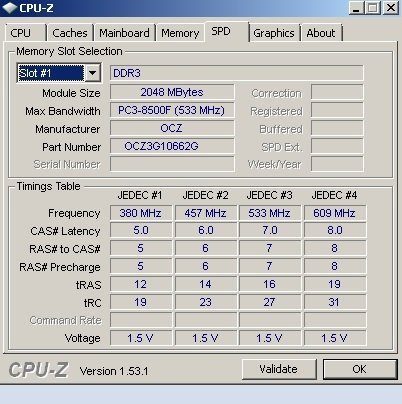
Task: Expand the Slot #1 dropdown arrow
Action: click(92, 73)
